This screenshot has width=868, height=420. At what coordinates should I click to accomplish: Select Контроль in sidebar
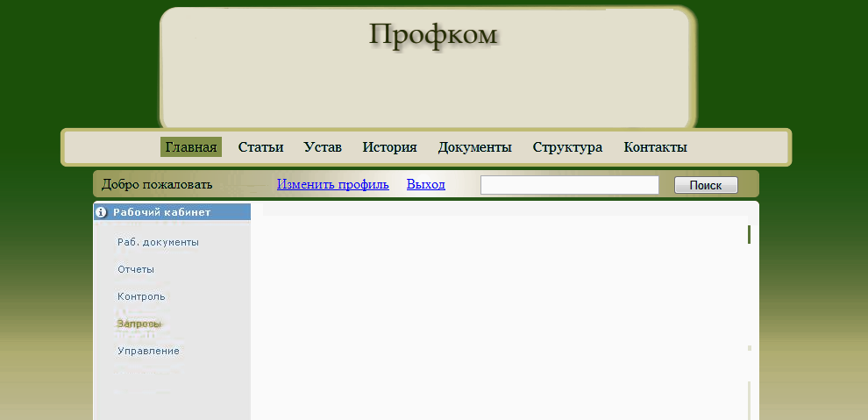click(x=141, y=296)
